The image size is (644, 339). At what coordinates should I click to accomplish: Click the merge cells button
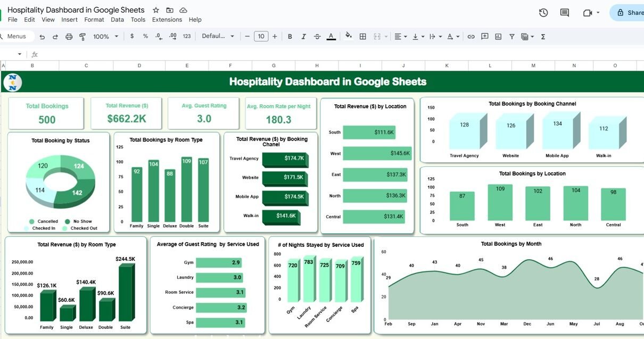(377, 37)
